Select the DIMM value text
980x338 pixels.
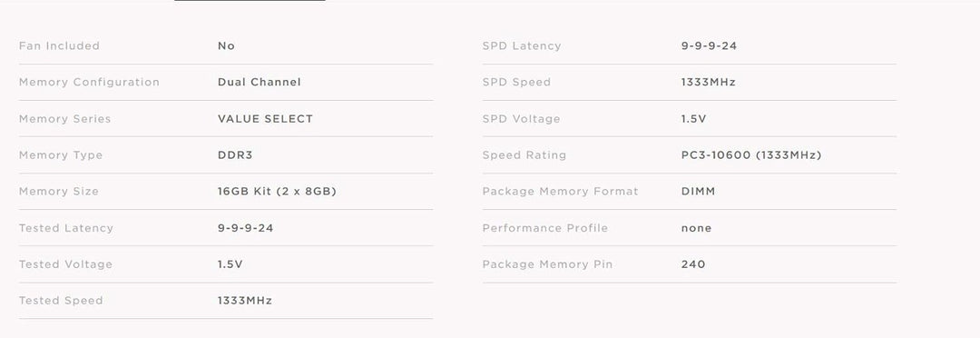point(698,192)
